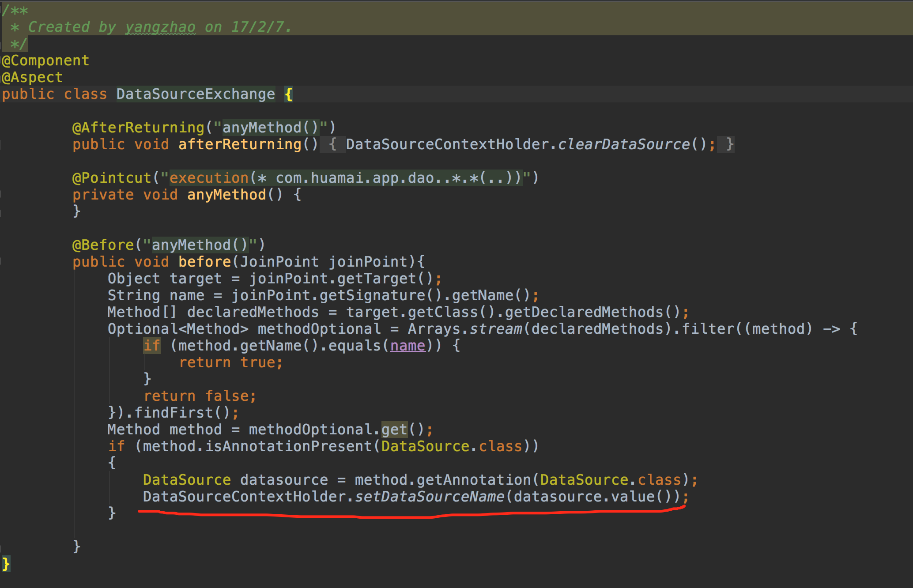
Task: Click the highlighted get() call on methodOptional
Action: (x=394, y=430)
